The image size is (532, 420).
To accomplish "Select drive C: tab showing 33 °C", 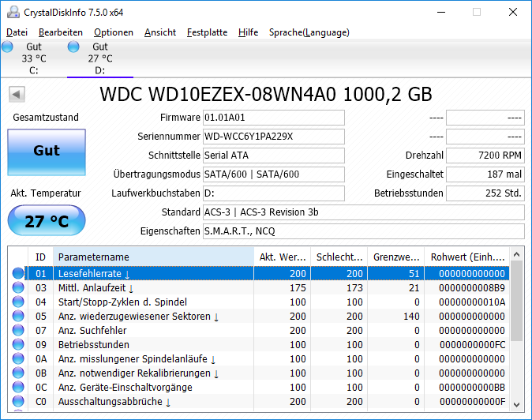I will click(34, 58).
